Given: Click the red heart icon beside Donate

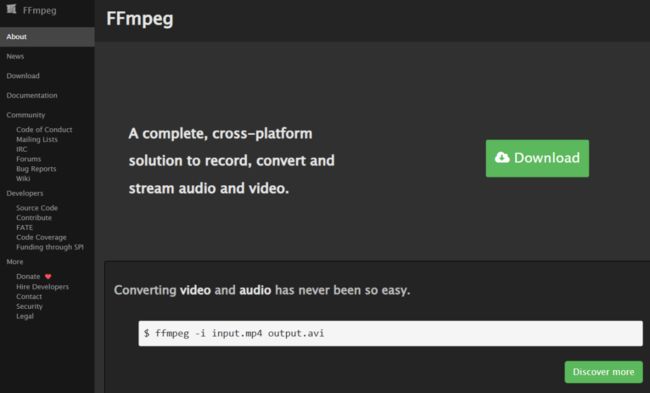Looking at the screenshot, I should pyautogui.click(x=48, y=277).
